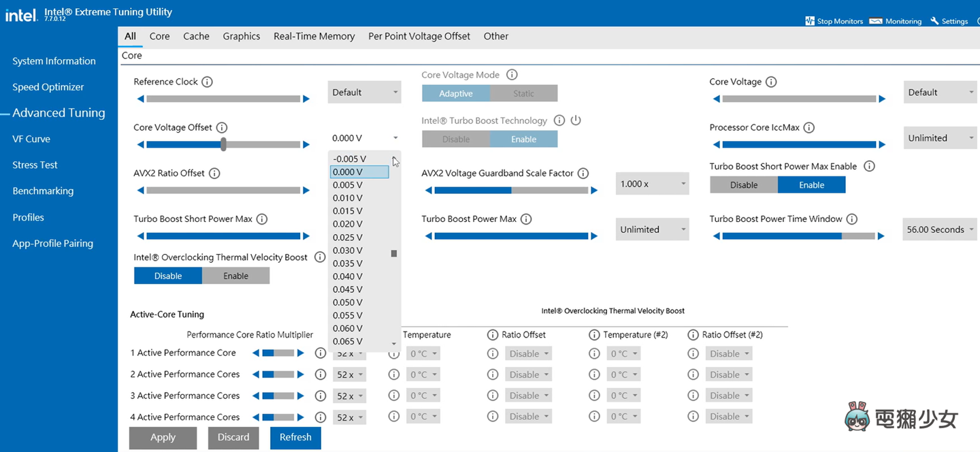980x452 pixels.
Task: Click the Intel logo in the title bar
Action: pos(21,15)
